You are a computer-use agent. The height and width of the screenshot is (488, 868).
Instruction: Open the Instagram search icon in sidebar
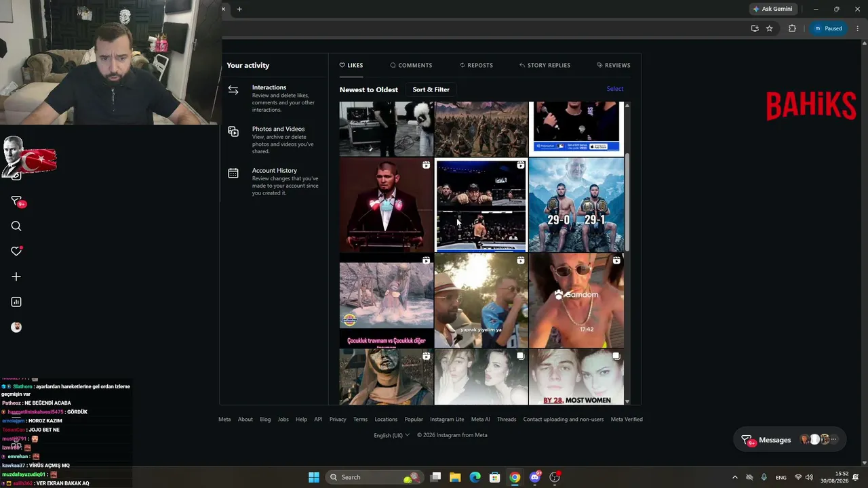[x=16, y=226]
